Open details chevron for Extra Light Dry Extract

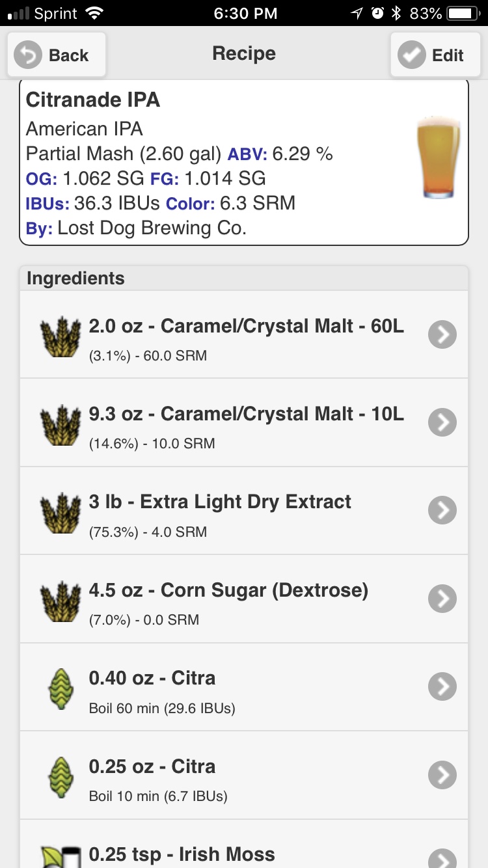click(x=442, y=511)
